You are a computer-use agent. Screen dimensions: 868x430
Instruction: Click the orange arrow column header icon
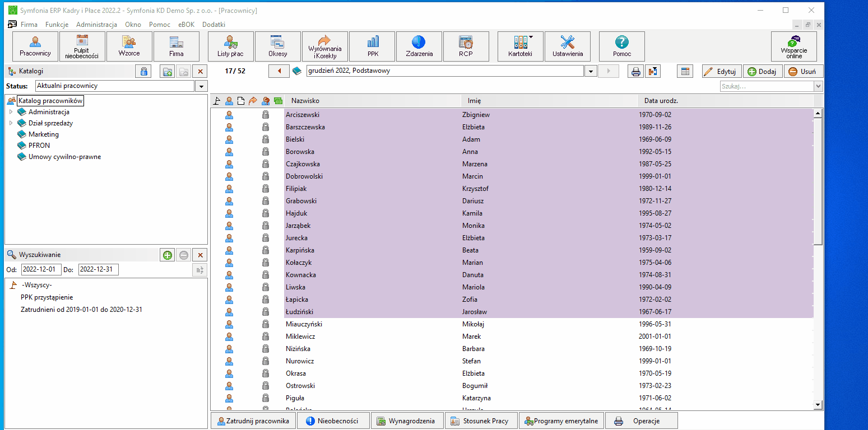(253, 101)
